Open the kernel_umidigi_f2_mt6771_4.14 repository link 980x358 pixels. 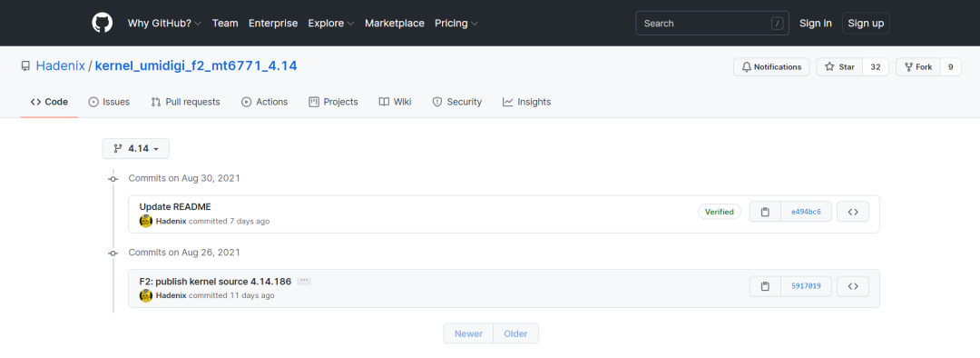(196, 65)
